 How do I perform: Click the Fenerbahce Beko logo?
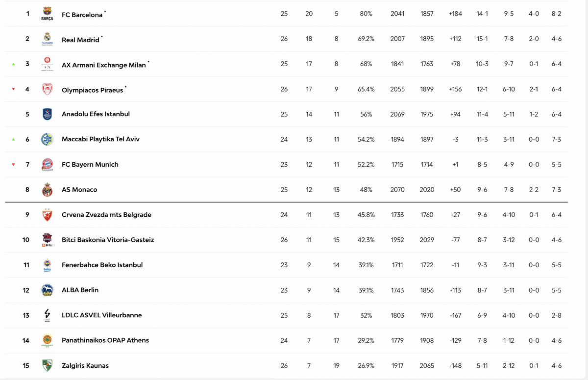[47, 265]
